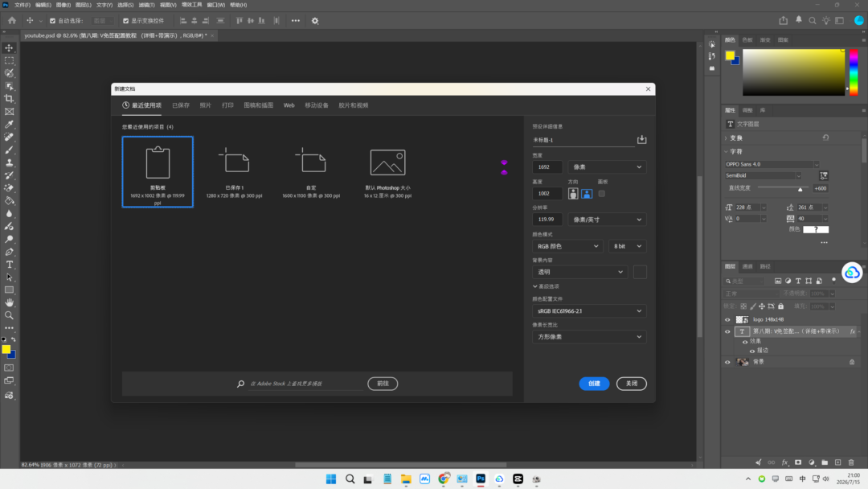
Task: Click the Adobe Stock search field
Action: pos(305,383)
